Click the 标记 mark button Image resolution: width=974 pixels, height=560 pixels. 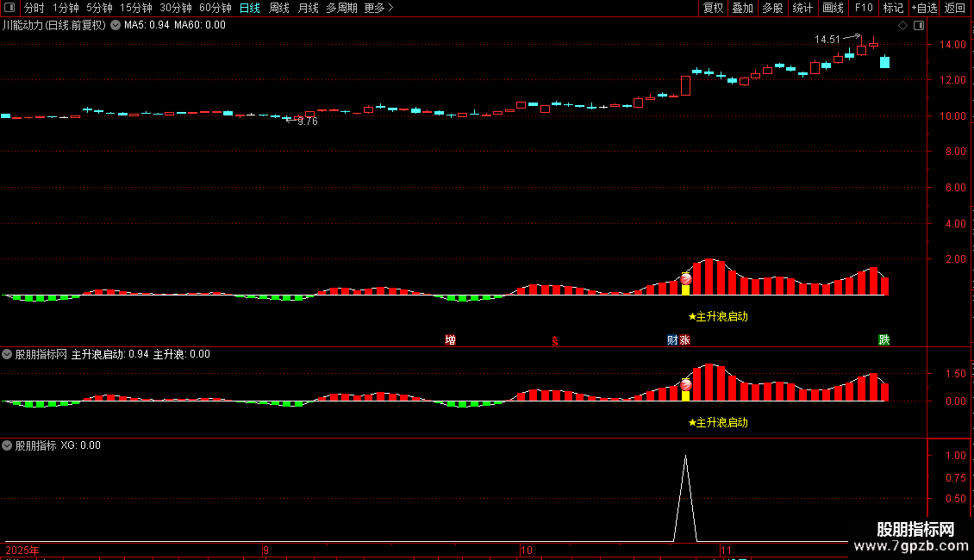click(893, 8)
